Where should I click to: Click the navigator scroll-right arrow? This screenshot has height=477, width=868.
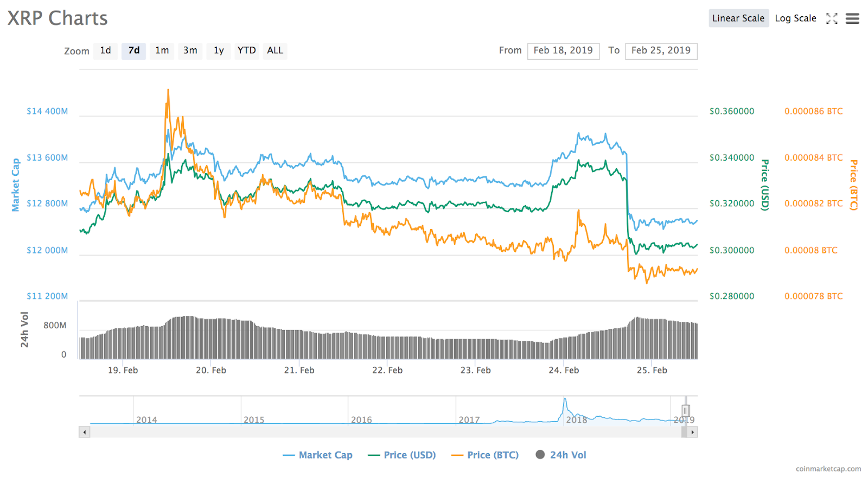pos(692,432)
